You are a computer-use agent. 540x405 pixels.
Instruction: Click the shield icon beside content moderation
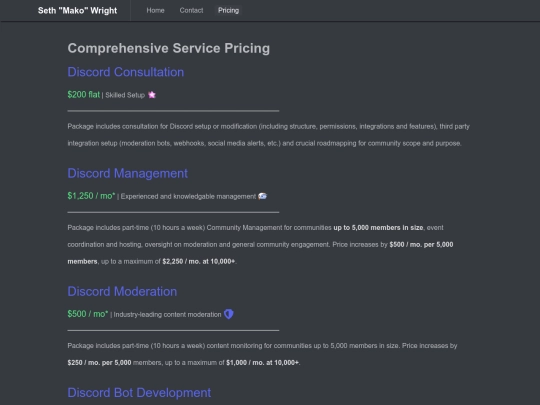click(x=229, y=314)
